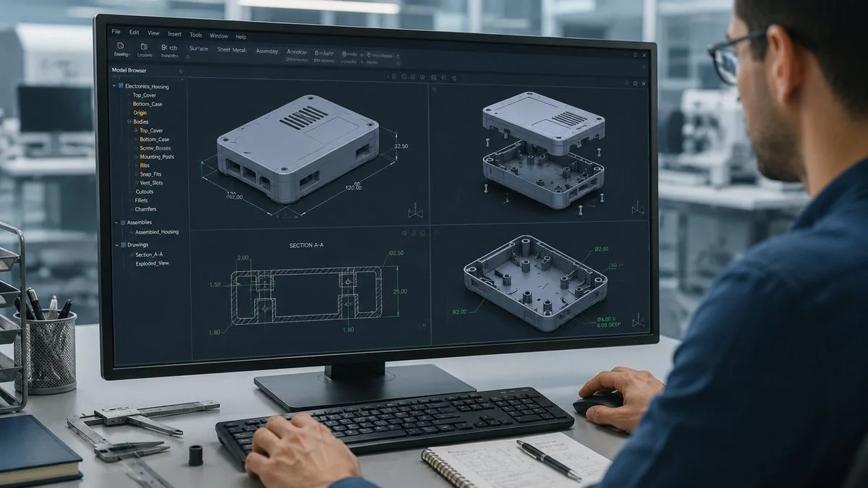Click the axis triad in the assembled model viewport

click(x=414, y=211)
